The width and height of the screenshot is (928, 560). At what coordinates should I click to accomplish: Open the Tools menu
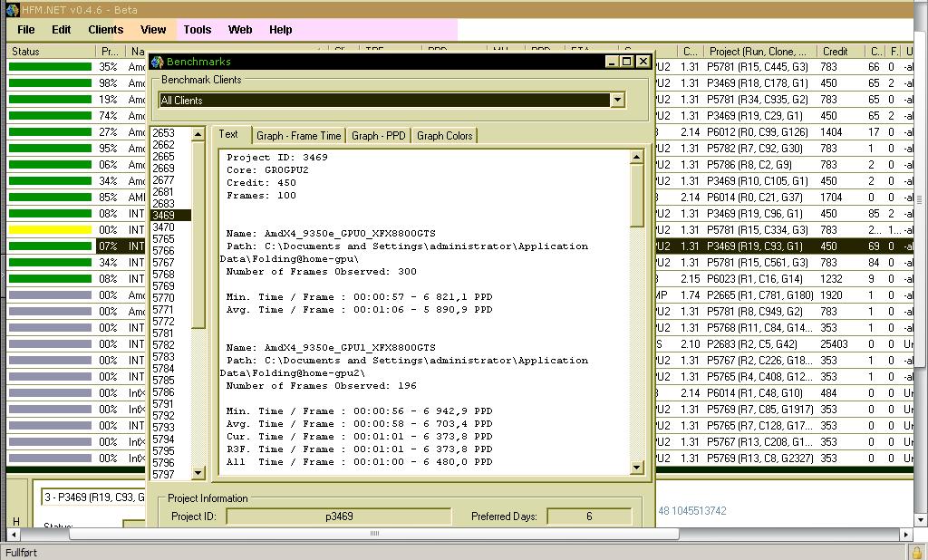[x=197, y=30]
